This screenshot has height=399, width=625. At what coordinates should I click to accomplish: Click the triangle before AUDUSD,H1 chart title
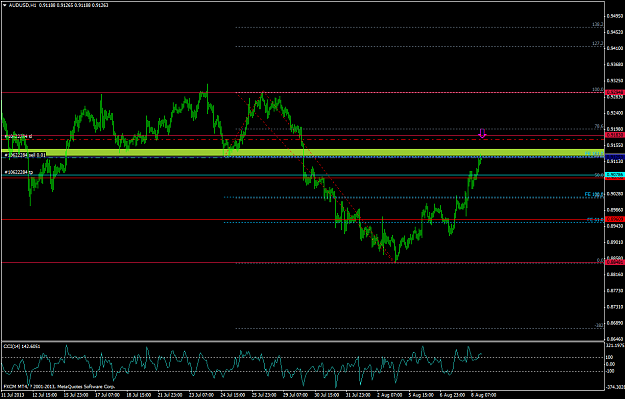5,5
